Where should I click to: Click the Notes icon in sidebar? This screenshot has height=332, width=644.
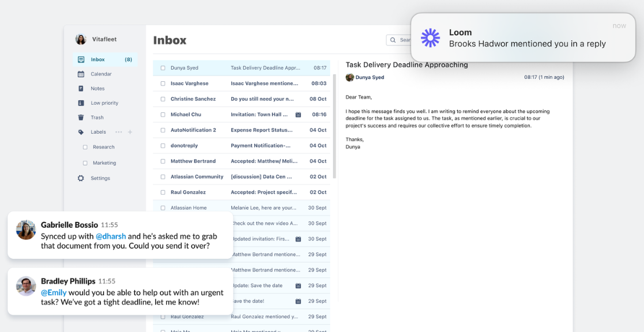(81, 89)
